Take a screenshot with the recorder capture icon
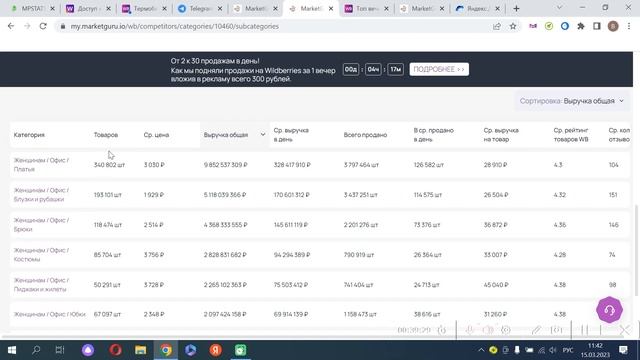 pyautogui.click(x=556, y=330)
